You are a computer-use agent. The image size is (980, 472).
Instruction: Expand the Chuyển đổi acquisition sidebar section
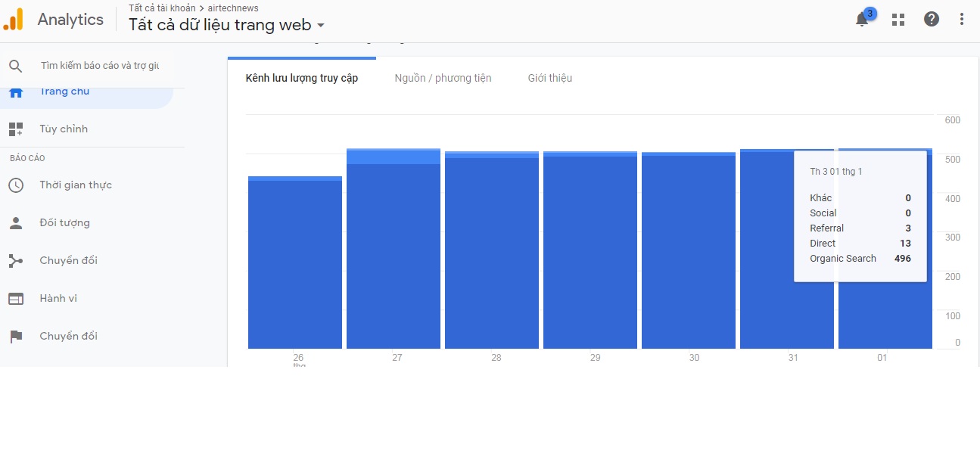click(68, 261)
